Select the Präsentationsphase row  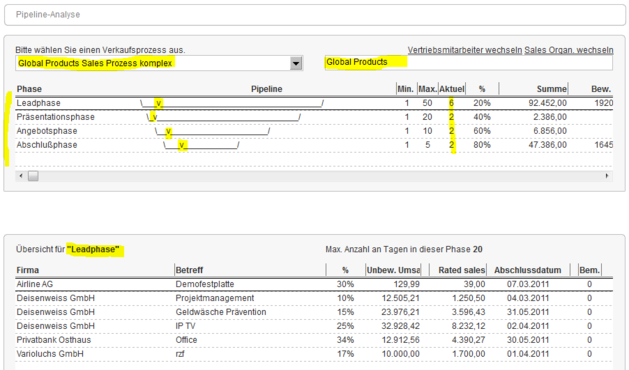[x=314, y=117]
